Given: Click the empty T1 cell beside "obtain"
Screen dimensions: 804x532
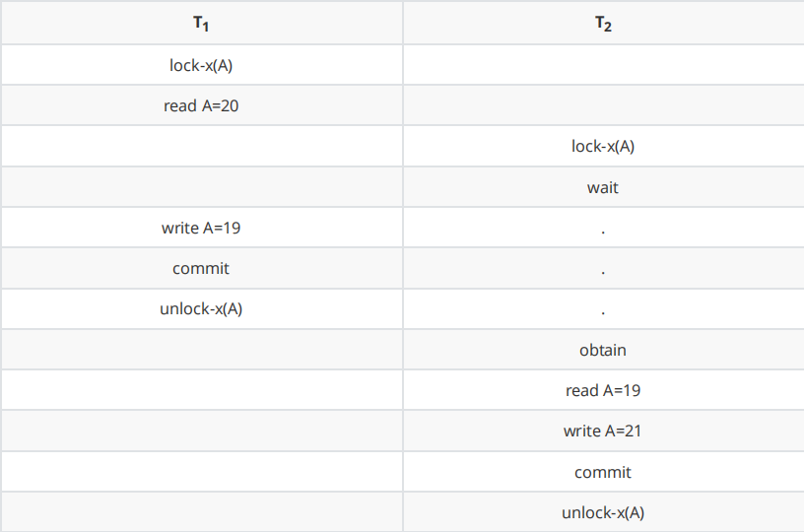Looking at the screenshot, I should pyautogui.click(x=201, y=350).
